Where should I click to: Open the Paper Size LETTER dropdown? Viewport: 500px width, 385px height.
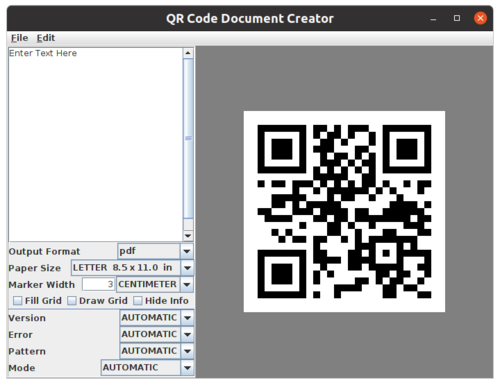point(133,268)
